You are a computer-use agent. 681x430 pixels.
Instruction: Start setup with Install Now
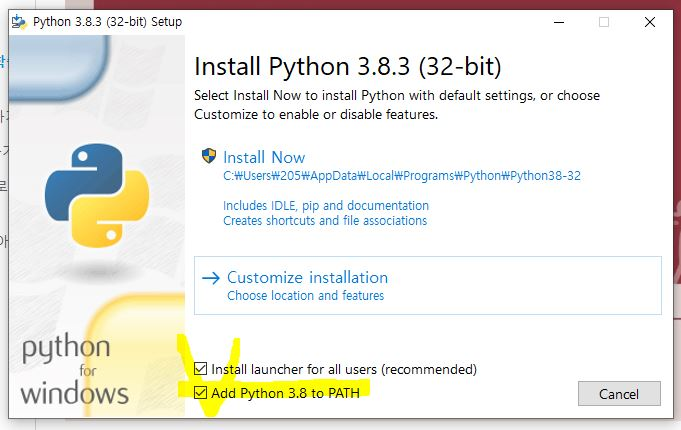point(264,157)
